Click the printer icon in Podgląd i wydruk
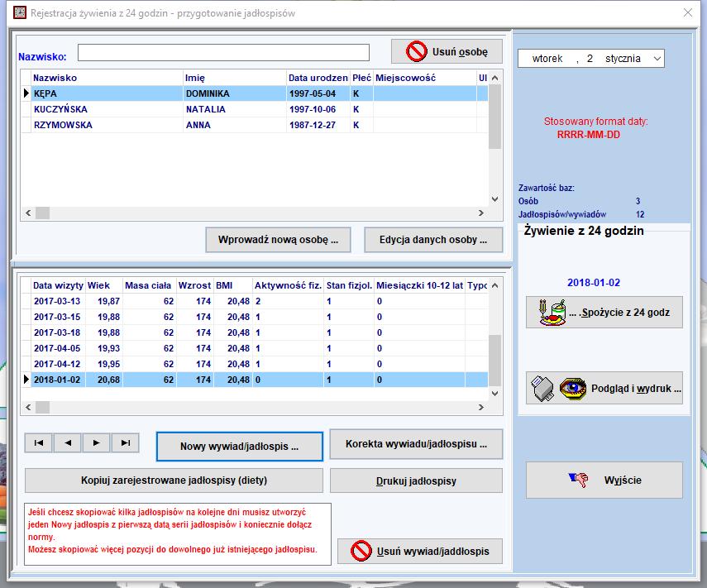The width and height of the screenshot is (707, 588). tap(542, 388)
